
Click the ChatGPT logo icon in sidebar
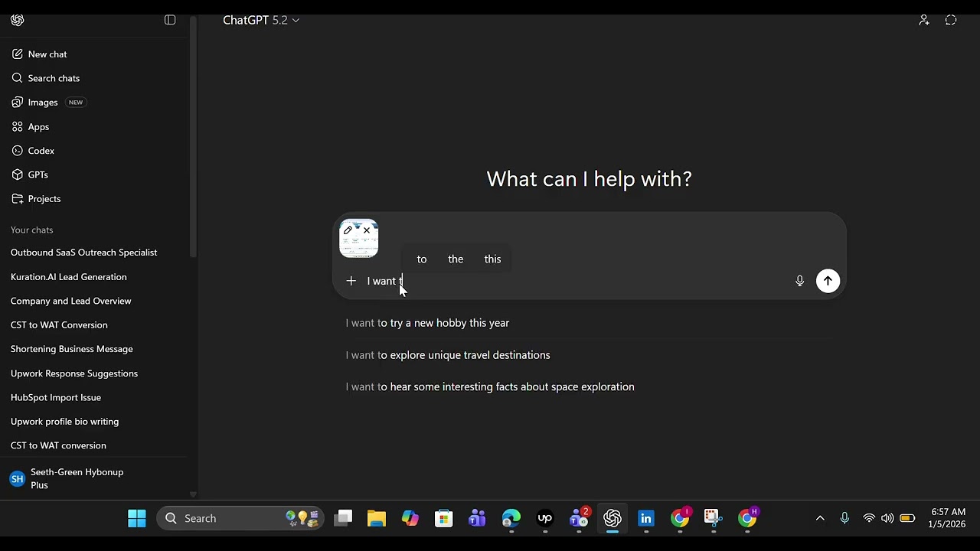[17, 20]
